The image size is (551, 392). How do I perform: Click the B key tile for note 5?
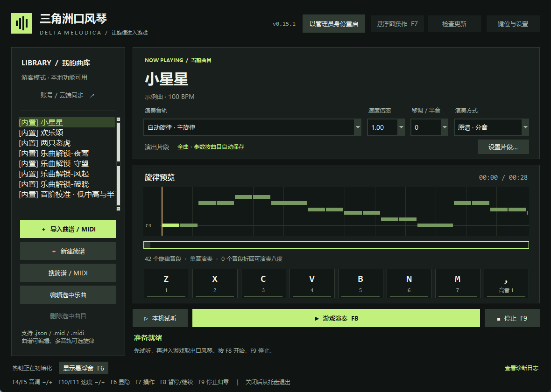tap(360, 283)
